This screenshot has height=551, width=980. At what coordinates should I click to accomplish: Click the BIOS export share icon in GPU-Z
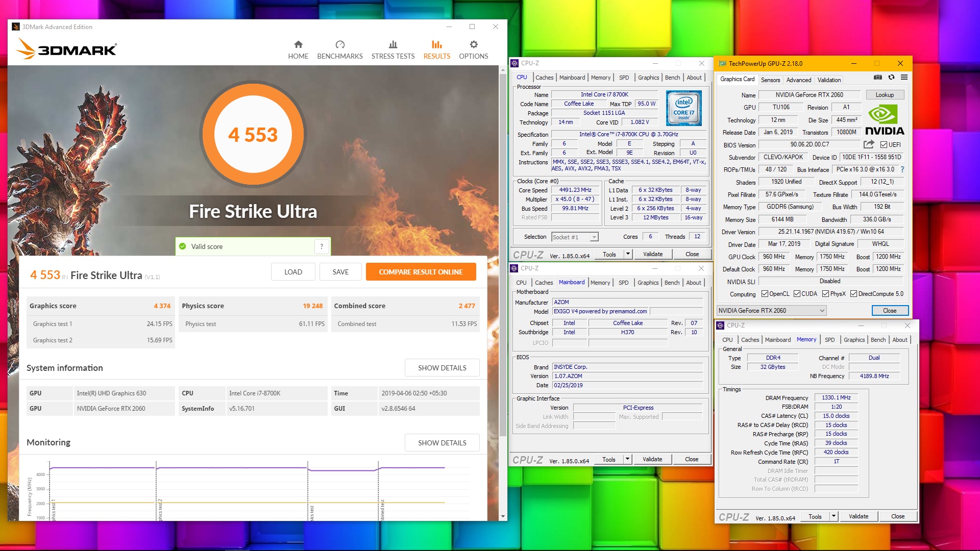869,144
